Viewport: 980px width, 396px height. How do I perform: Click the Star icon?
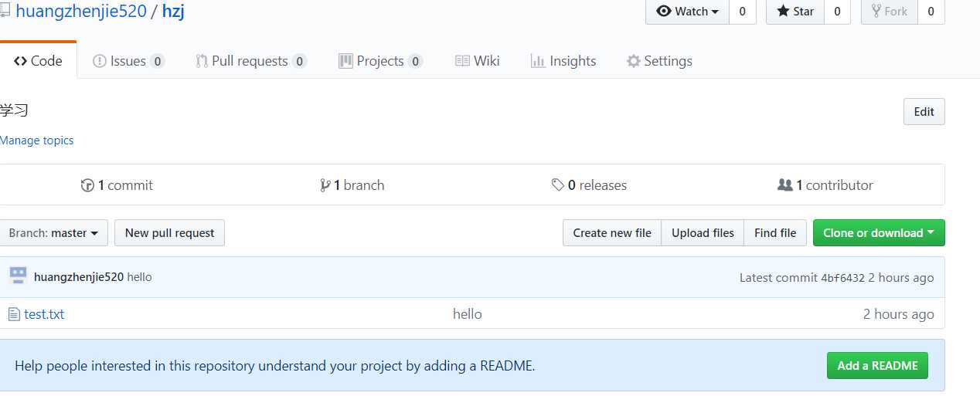(x=783, y=12)
